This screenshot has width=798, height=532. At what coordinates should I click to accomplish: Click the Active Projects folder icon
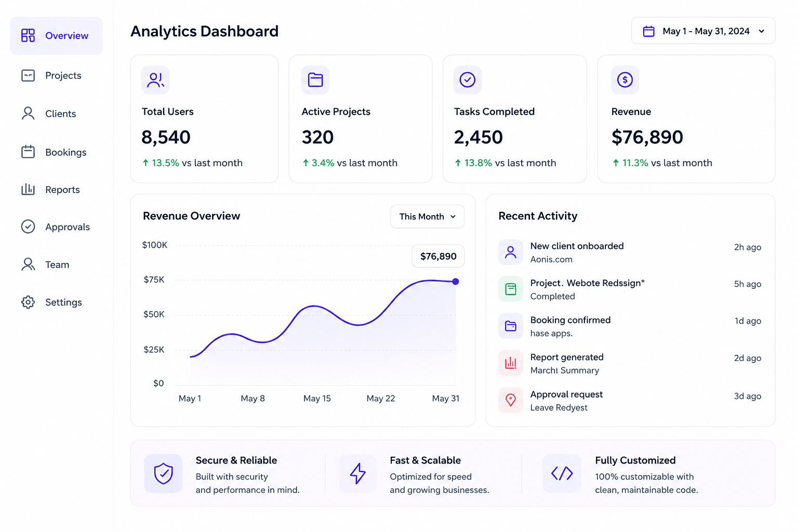315,79
